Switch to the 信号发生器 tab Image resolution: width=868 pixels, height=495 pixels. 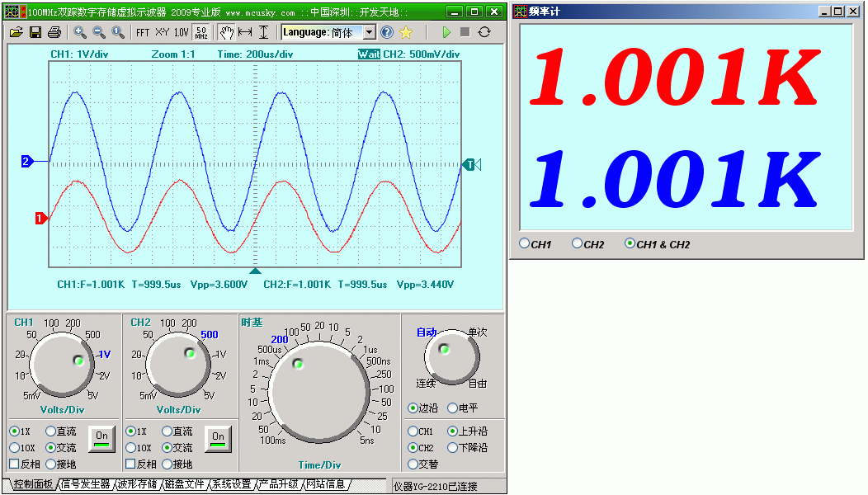tap(85, 484)
